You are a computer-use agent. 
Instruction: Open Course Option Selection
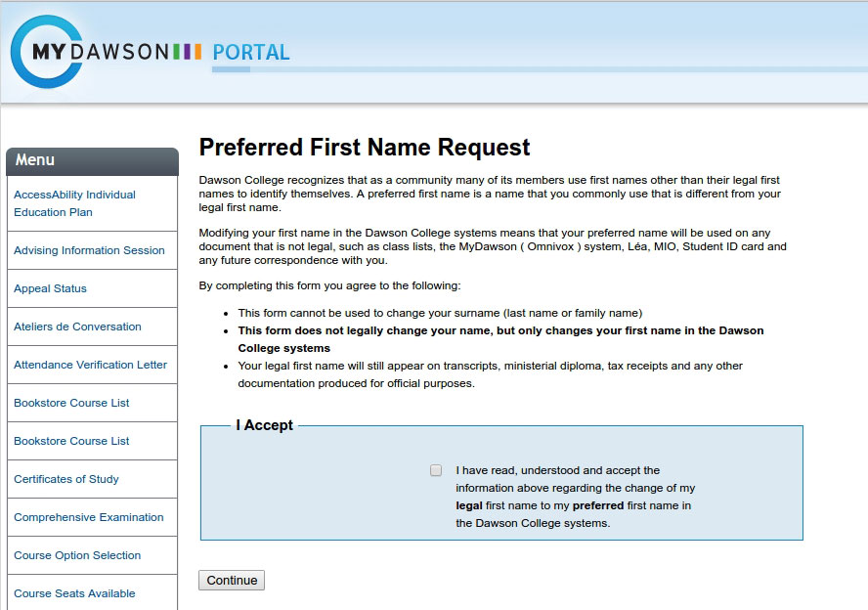[x=77, y=555]
